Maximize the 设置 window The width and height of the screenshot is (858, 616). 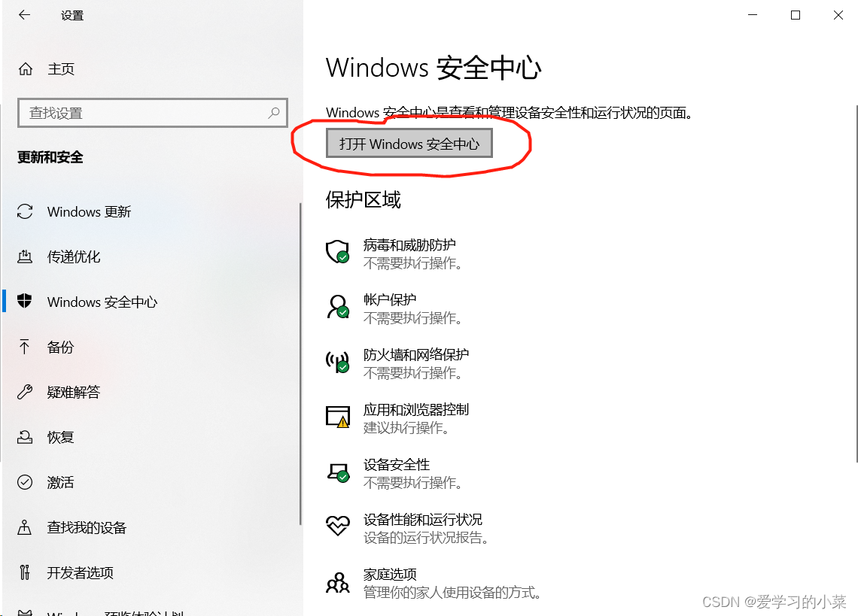pyautogui.click(x=796, y=15)
